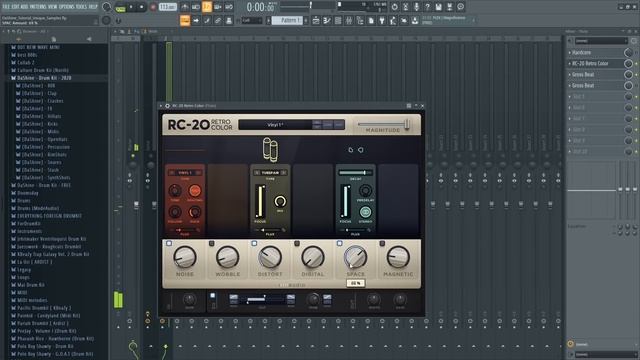Viewport: 640px width, 360px height.
Task: Open the FILE menu
Action: [x=7, y=7]
